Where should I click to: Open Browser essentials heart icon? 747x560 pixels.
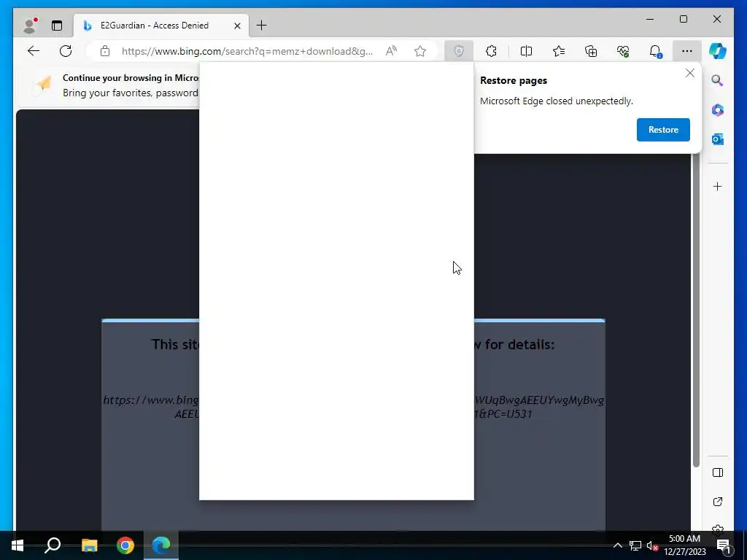(623, 51)
